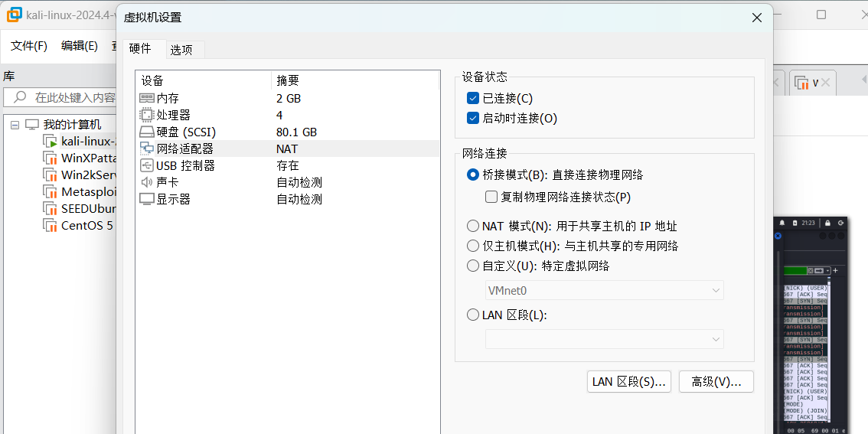Viewport: 868px width, 434px height.
Task: Click the processor icon beside 处理器
Action: click(147, 115)
